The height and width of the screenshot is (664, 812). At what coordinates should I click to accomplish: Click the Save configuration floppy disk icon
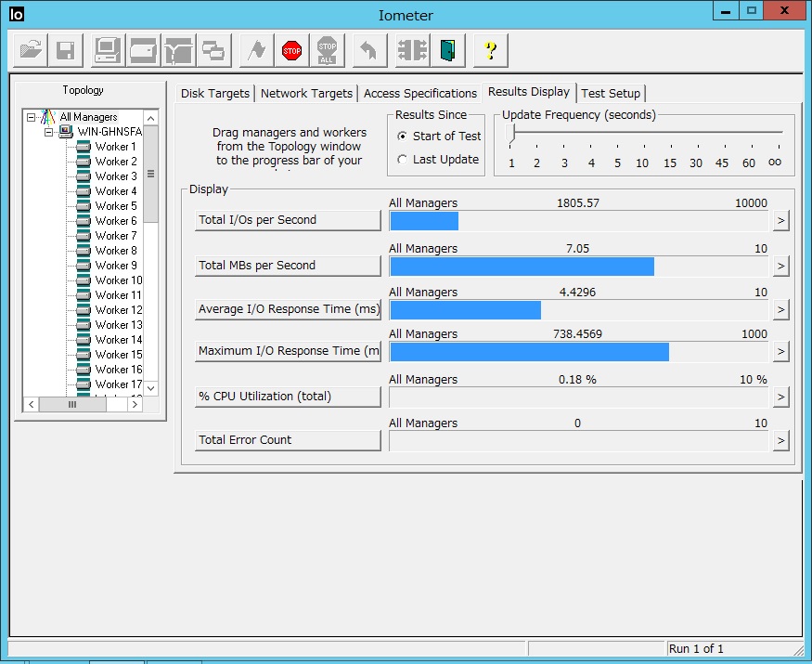(x=65, y=50)
